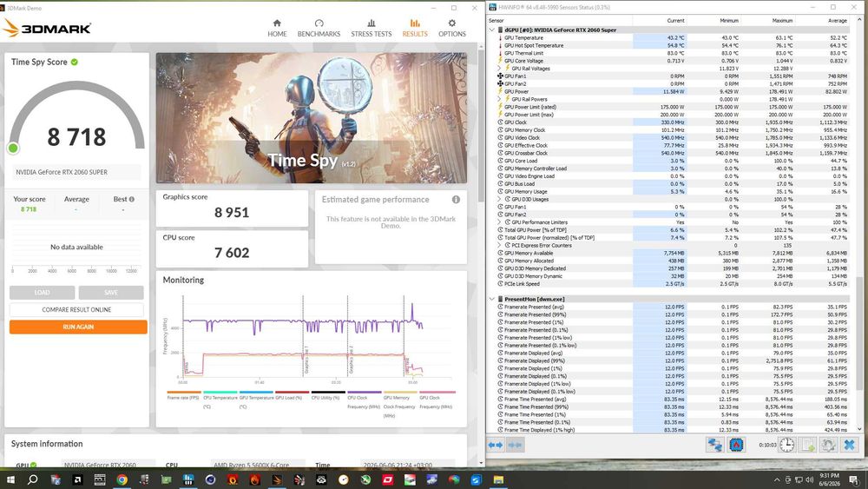Click the Time Spy hero image

(311, 118)
